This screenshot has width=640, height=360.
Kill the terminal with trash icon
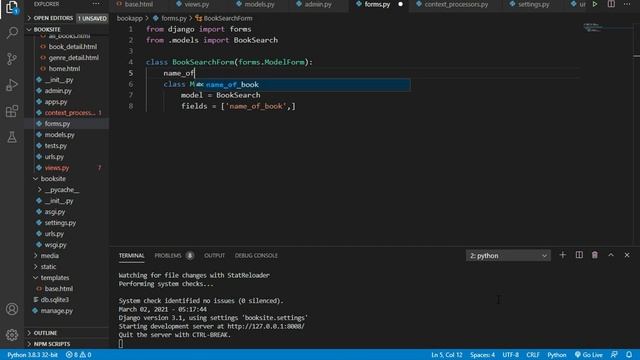595,255
